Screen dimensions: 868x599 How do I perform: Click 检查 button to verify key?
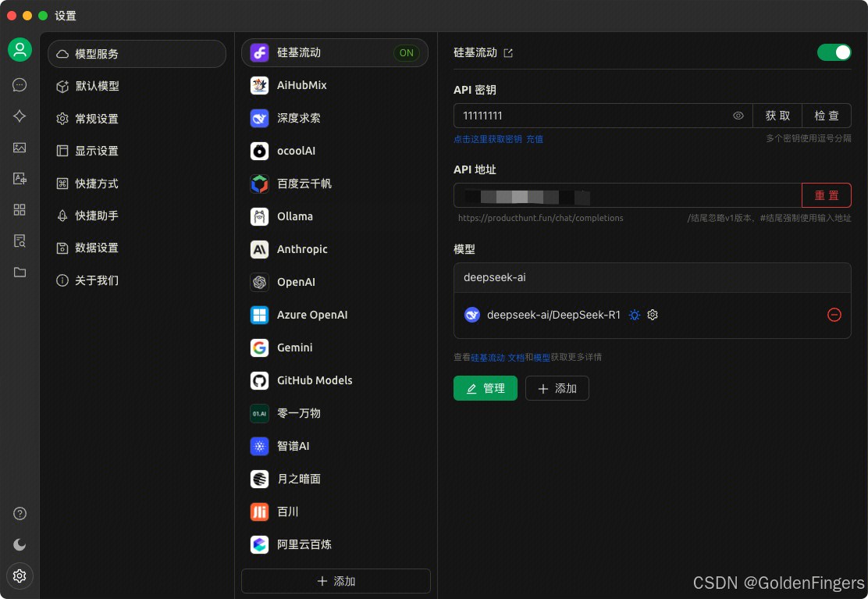click(x=827, y=116)
